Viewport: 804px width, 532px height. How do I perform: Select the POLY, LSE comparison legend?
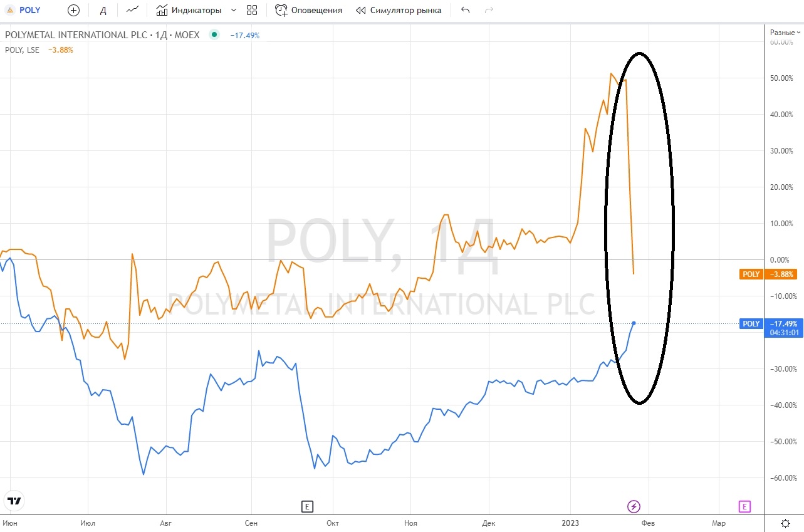23,50
